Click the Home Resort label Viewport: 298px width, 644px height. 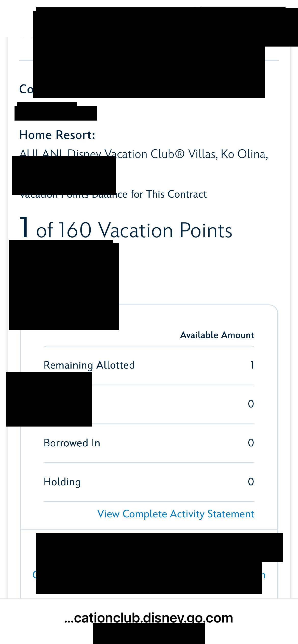pos(57,135)
